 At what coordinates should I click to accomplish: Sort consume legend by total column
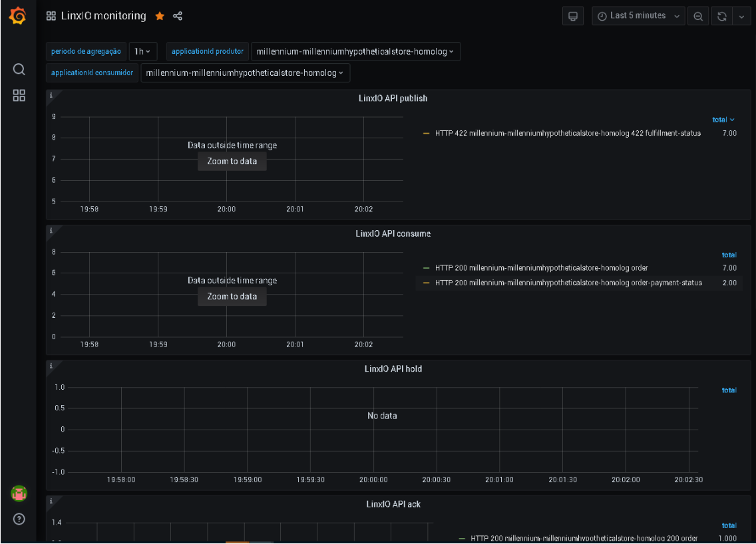[x=729, y=255]
